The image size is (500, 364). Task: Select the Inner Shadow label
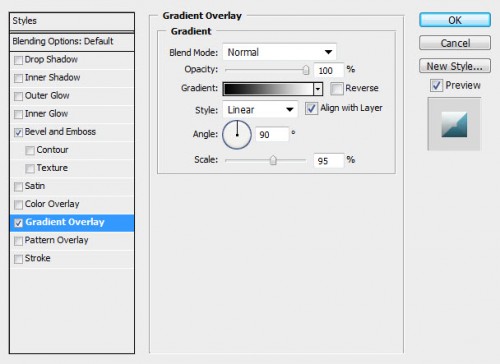52,77
